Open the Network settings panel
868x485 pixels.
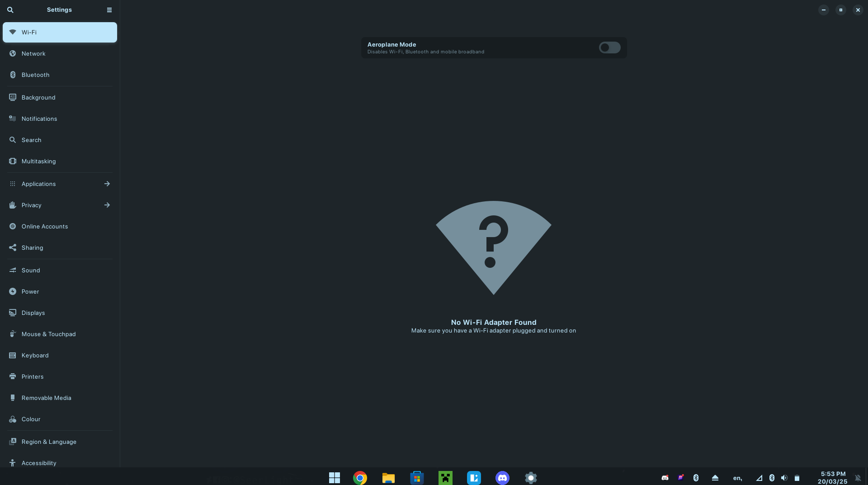60,53
